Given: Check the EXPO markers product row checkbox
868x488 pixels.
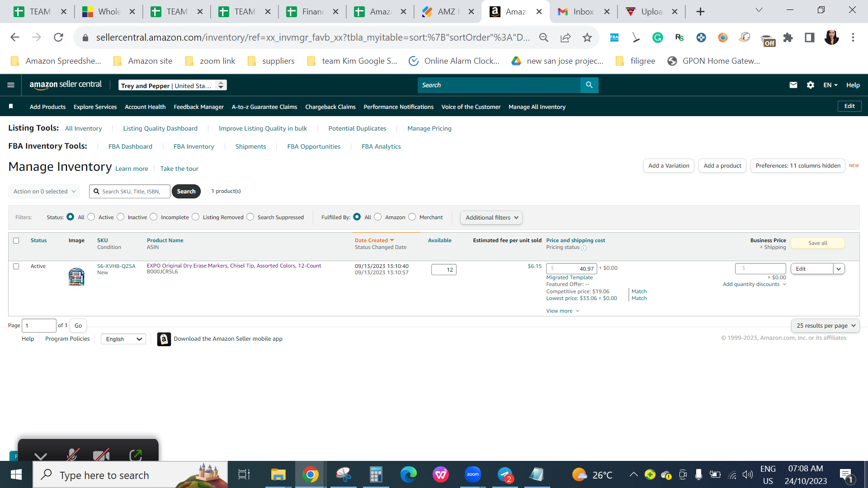Looking at the screenshot, I should point(16,267).
